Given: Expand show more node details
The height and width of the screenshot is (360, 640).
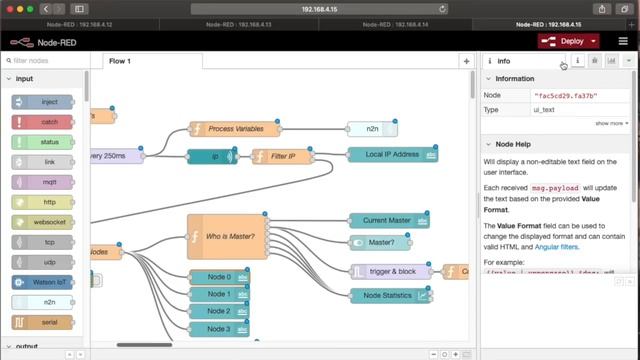Looking at the screenshot, I should point(611,123).
